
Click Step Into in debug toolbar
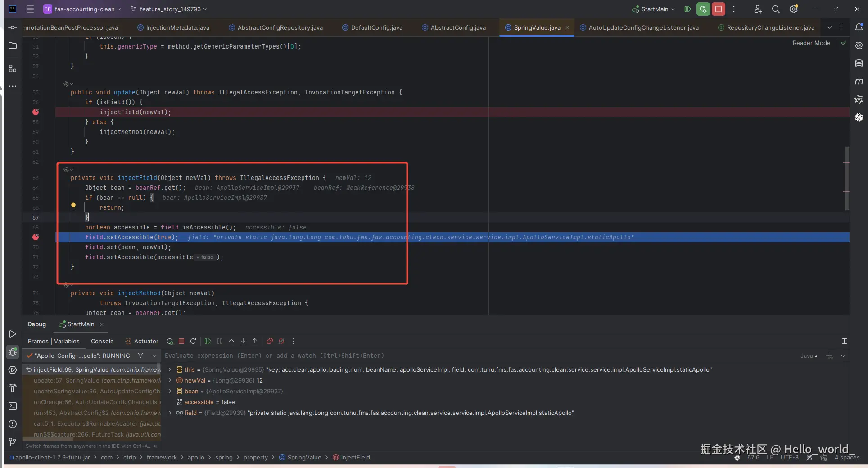click(243, 341)
